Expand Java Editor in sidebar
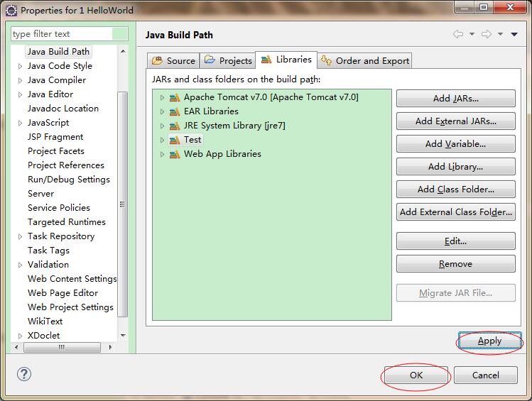This screenshot has width=532, height=401. 21,94
